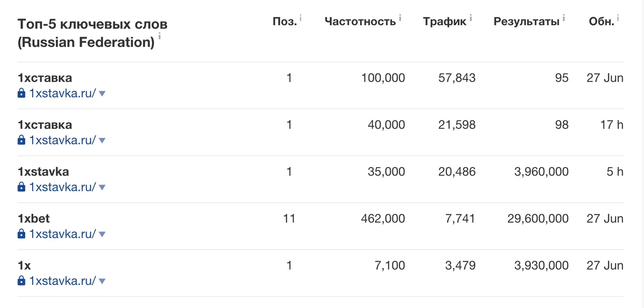
Task: Click the info icon next to Трафик
Action: 471,18
